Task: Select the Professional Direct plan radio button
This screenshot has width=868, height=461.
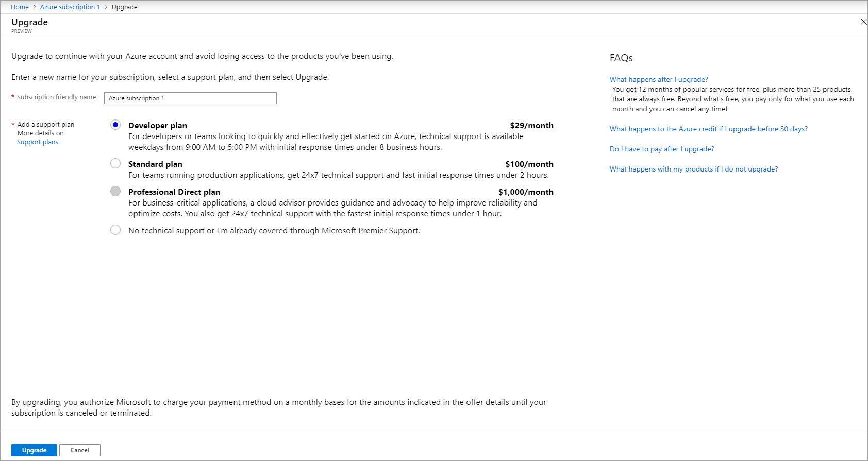Action: point(115,191)
